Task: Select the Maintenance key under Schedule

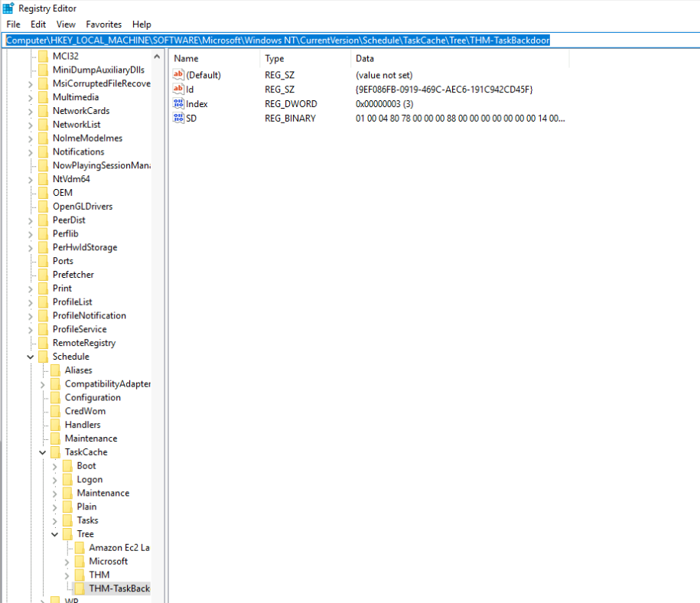Action: tap(91, 438)
